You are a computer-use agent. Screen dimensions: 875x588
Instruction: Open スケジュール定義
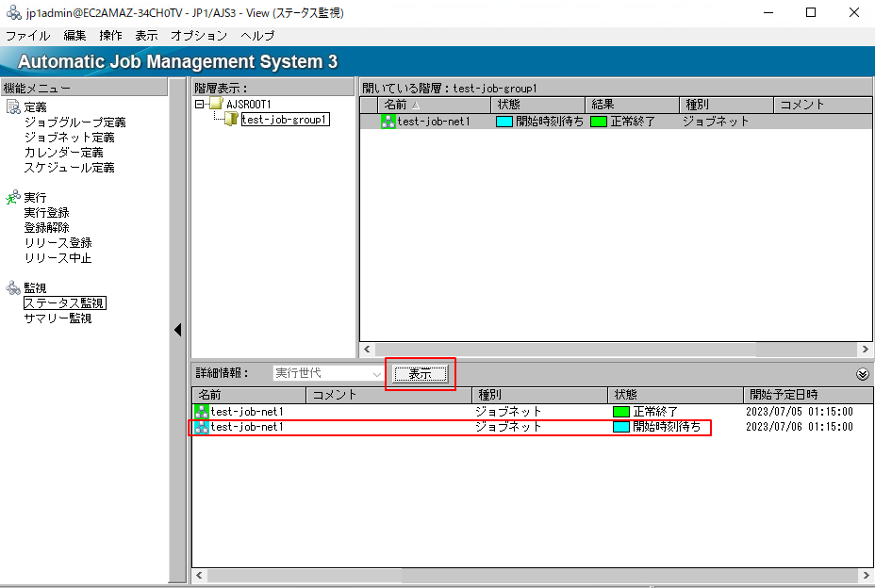pyautogui.click(x=69, y=168)
